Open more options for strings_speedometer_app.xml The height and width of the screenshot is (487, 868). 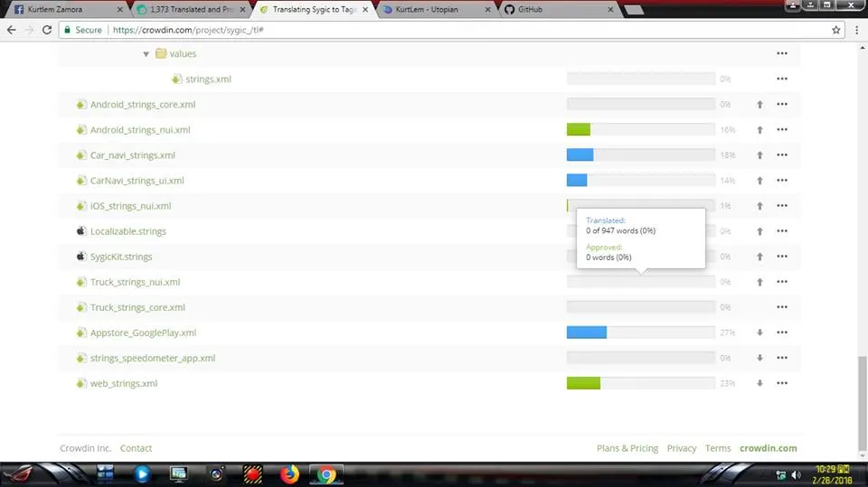point(781,358)
